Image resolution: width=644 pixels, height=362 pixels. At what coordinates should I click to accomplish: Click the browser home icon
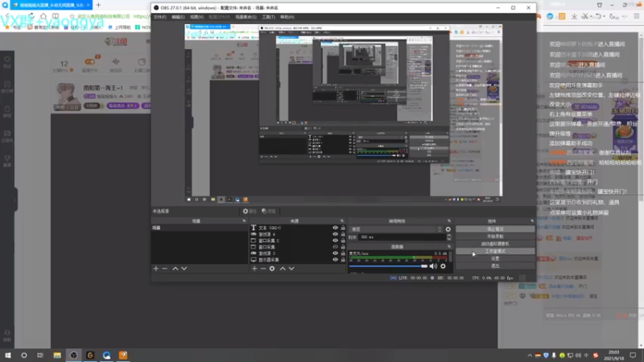click(x=43, y=16)
